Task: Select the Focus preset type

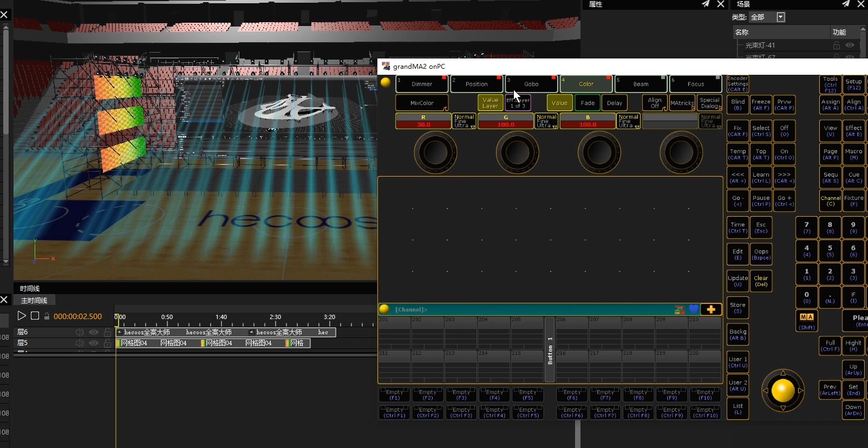Action: 696,84
